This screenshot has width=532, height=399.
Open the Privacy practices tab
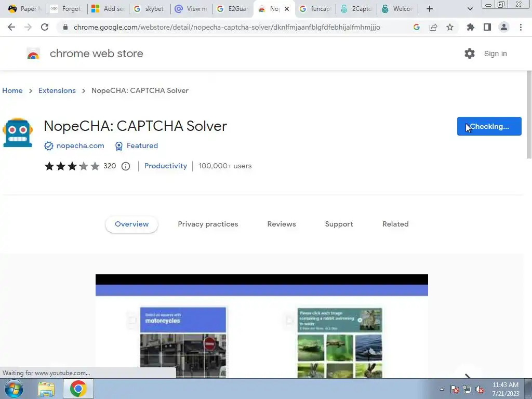pos(208,224)
